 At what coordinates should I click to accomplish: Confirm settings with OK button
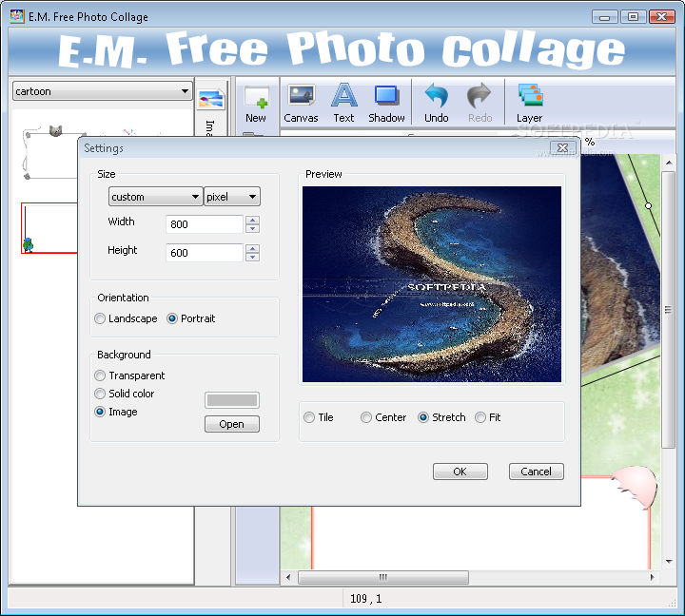pyautogui.click(x=460, y=472)
